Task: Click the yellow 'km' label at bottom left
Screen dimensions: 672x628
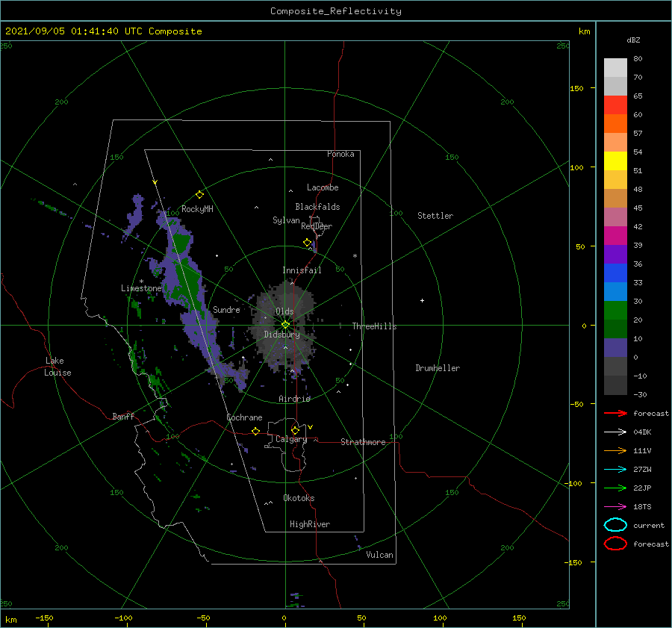Action: 10,620
